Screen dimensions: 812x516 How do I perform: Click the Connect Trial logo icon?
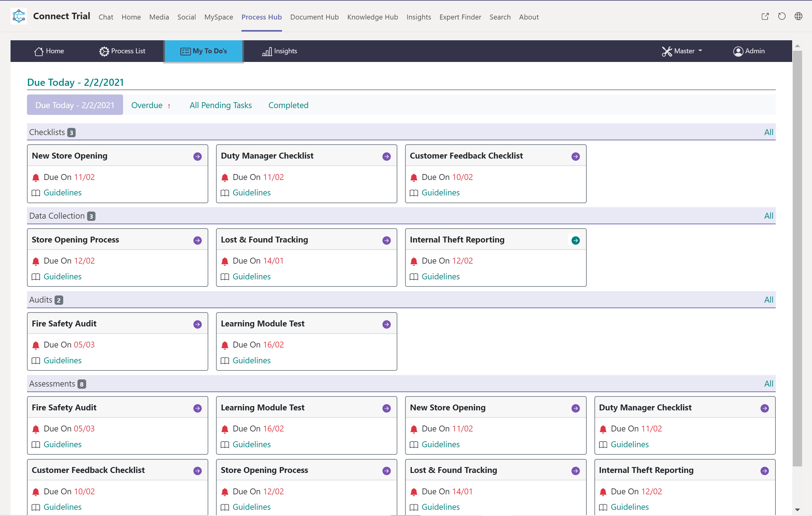click(x=19, y=16)
